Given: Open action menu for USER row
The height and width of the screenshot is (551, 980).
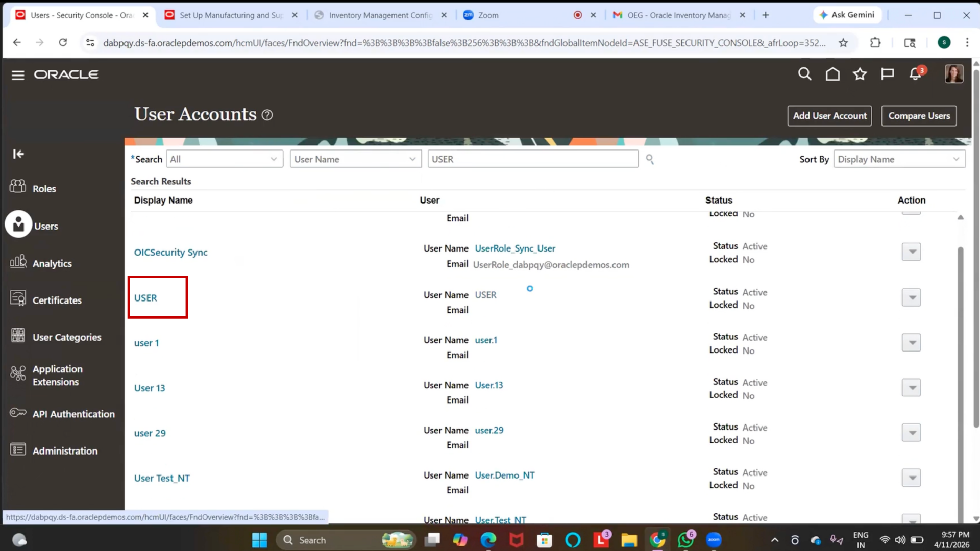Looking at the screenshot, I should [911, 297].
